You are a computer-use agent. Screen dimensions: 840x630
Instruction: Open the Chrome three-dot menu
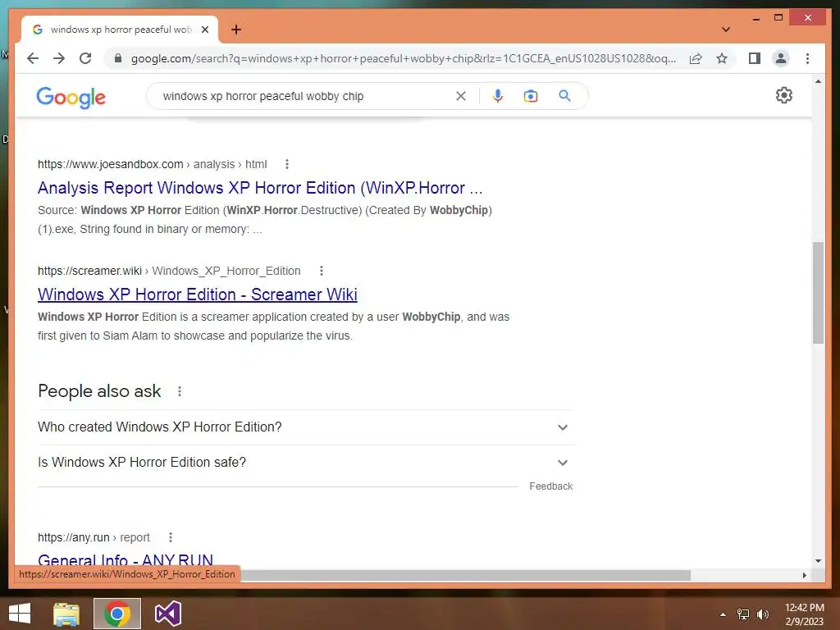click(807, 58)
